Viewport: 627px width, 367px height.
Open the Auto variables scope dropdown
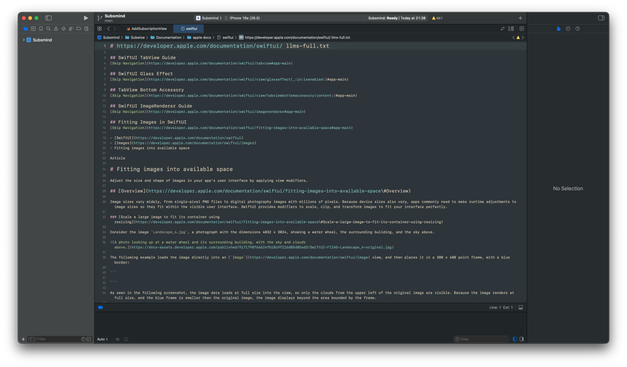click(102, 339)
